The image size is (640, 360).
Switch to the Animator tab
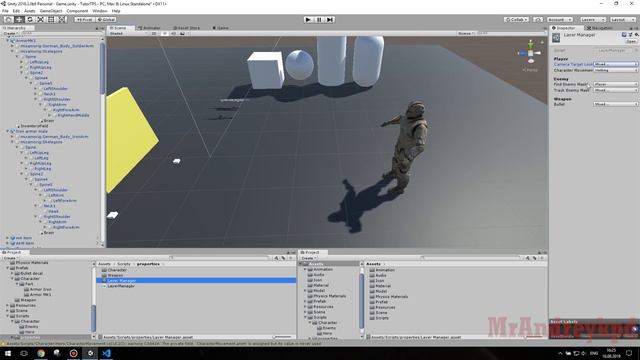pos(149,28)
